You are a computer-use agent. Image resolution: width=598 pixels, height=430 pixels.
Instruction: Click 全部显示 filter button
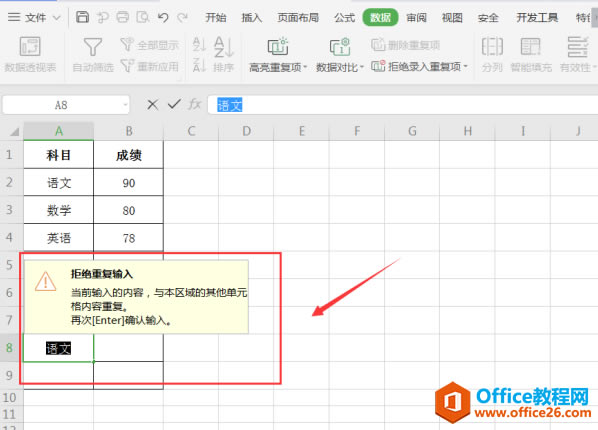[150, 45]
